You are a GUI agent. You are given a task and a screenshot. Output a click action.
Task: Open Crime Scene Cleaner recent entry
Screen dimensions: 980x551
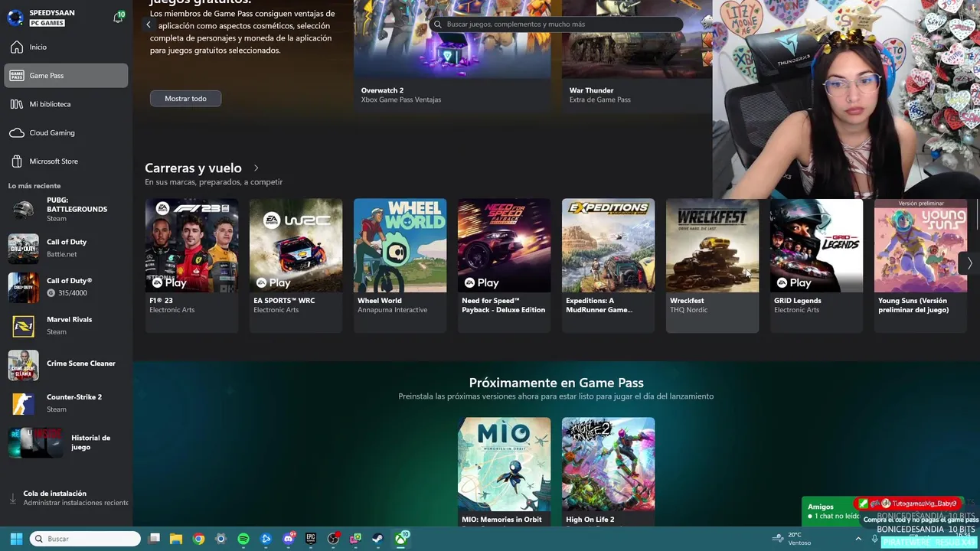(x=67, y=364)
